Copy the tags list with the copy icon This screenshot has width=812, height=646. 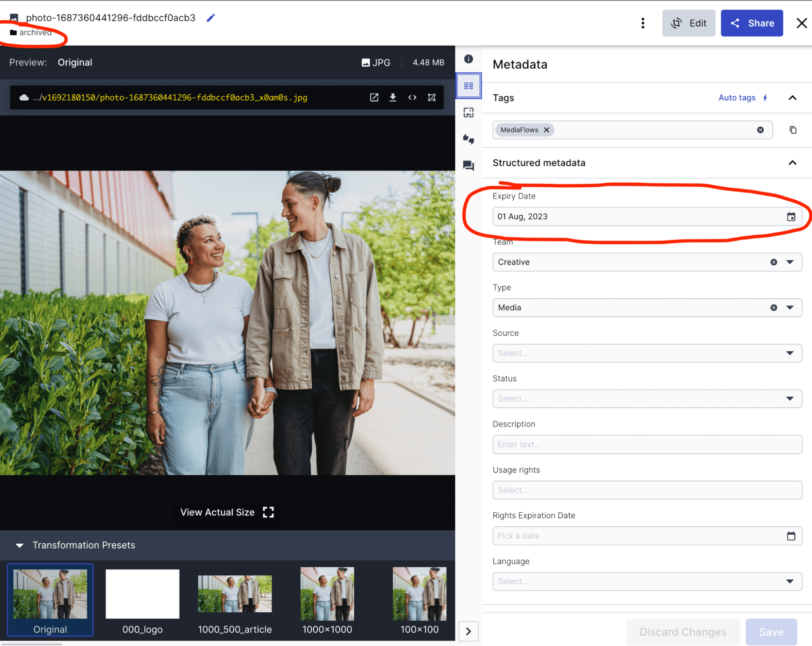793,130
